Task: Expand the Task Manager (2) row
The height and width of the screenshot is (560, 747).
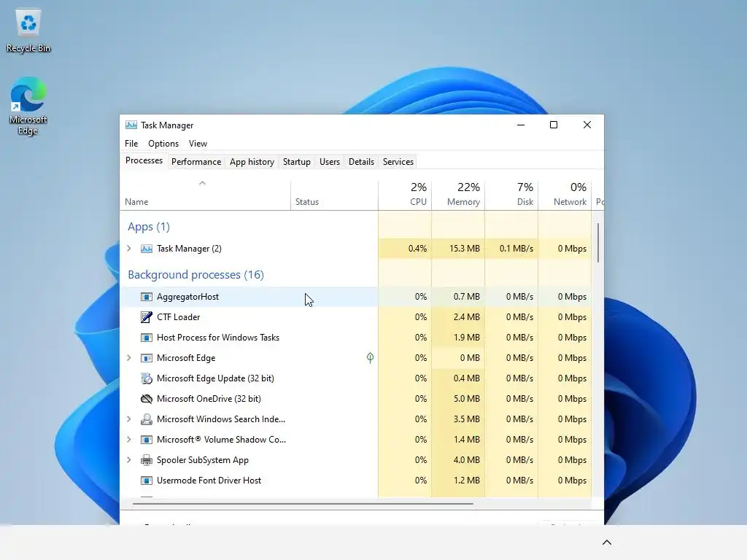Action: pyautogui.click(x=128, y=249)
